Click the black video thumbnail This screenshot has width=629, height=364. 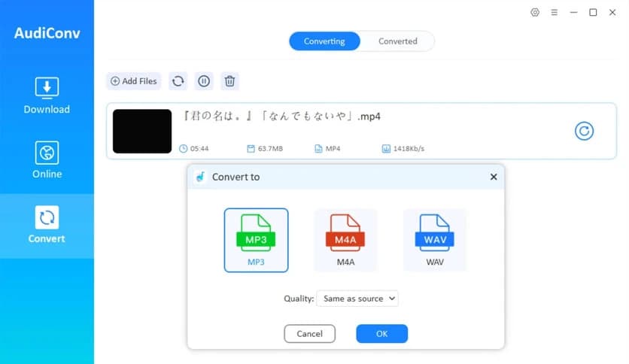click(x=142, y=131)
